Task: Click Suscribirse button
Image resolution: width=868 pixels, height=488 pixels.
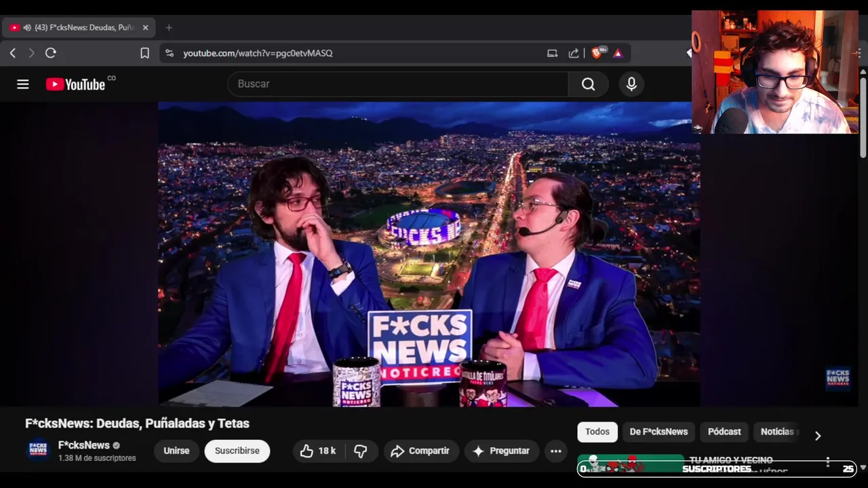Action: 237,451
